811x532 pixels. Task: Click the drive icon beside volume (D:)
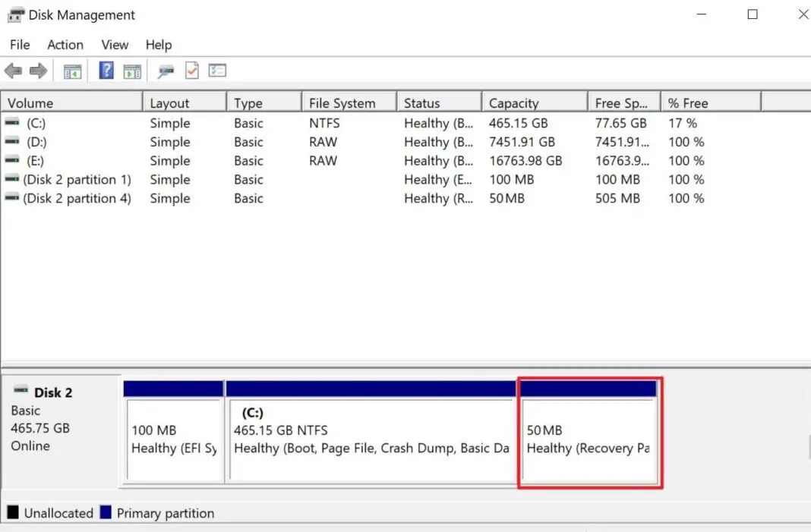11,142
